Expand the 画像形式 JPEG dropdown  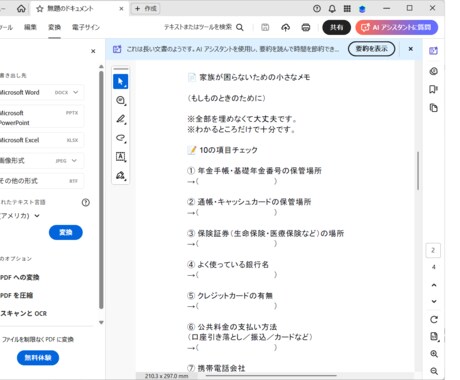pos(74,161)
